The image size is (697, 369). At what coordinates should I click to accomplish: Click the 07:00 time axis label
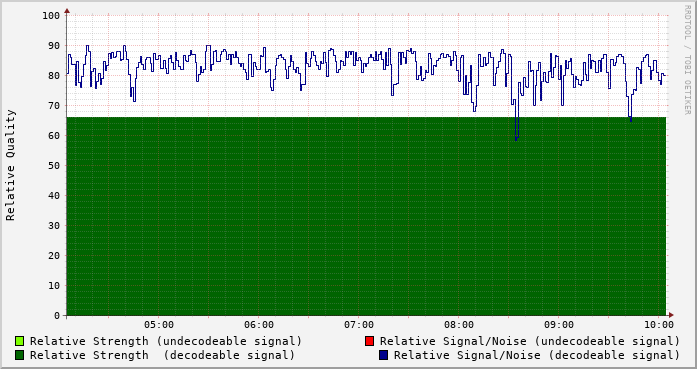(359, 325)
